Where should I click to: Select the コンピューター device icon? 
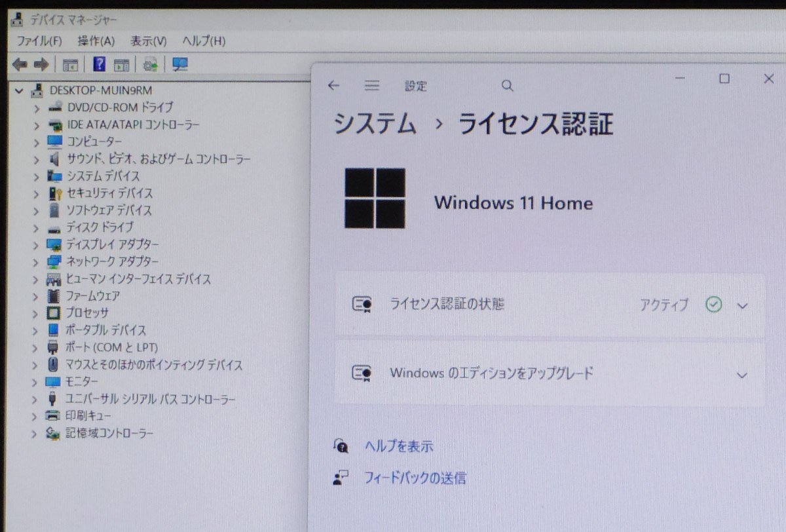click(x=55, y=141)
